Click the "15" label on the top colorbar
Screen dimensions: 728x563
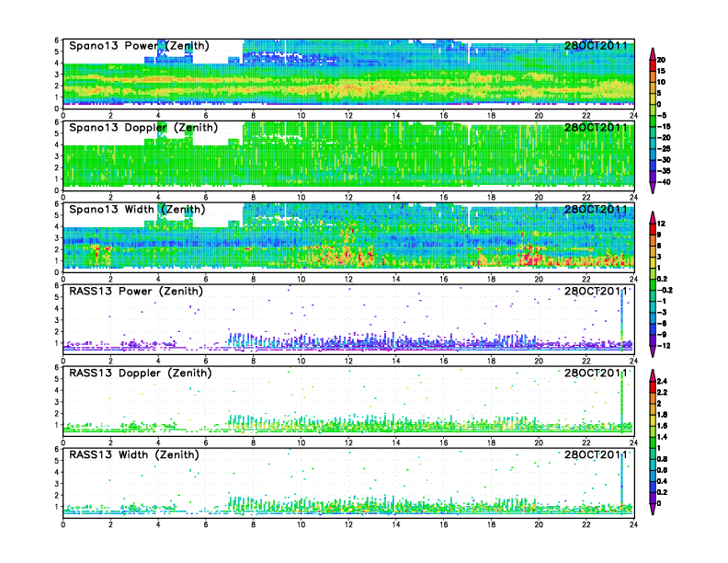661,71
